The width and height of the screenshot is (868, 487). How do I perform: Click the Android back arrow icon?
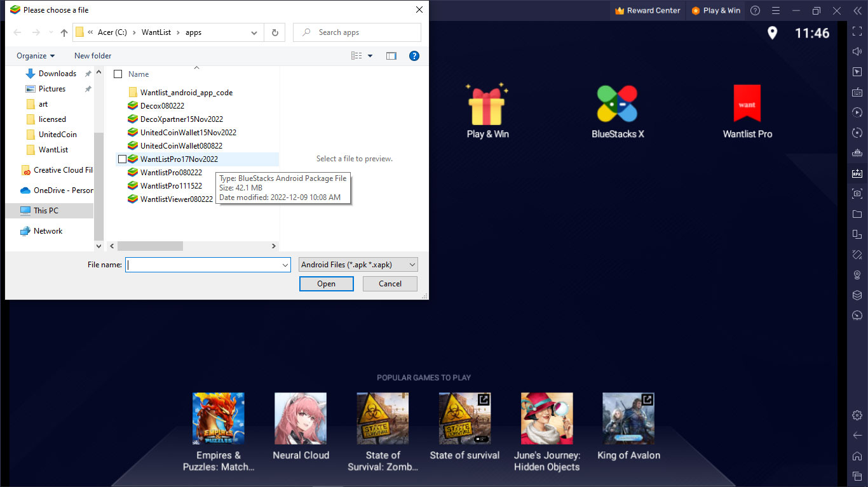857,436
